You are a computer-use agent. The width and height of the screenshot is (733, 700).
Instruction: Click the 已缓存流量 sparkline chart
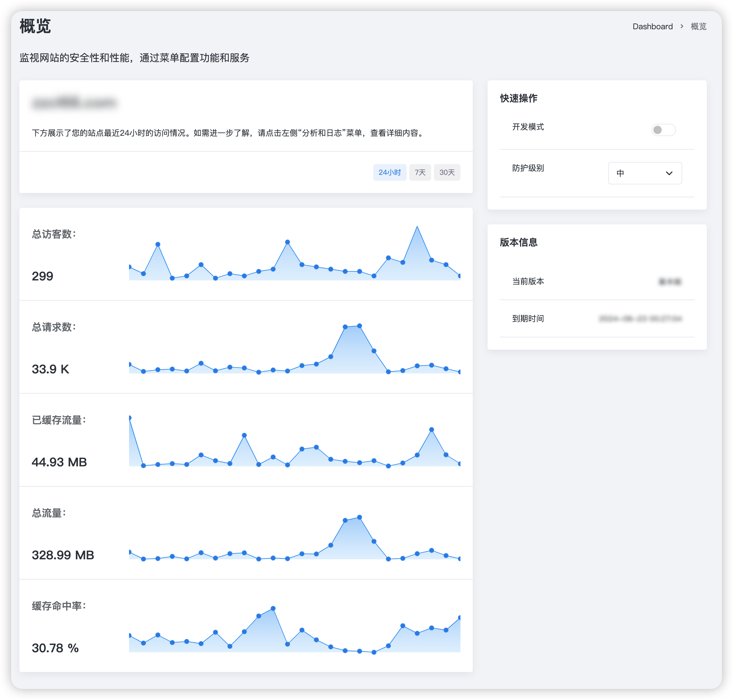295,440
